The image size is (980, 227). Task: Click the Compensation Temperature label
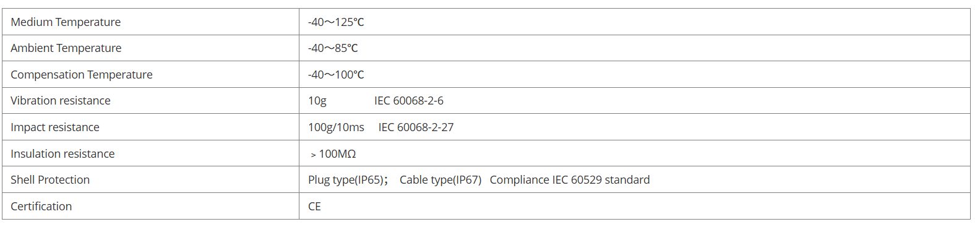[82, 74]
